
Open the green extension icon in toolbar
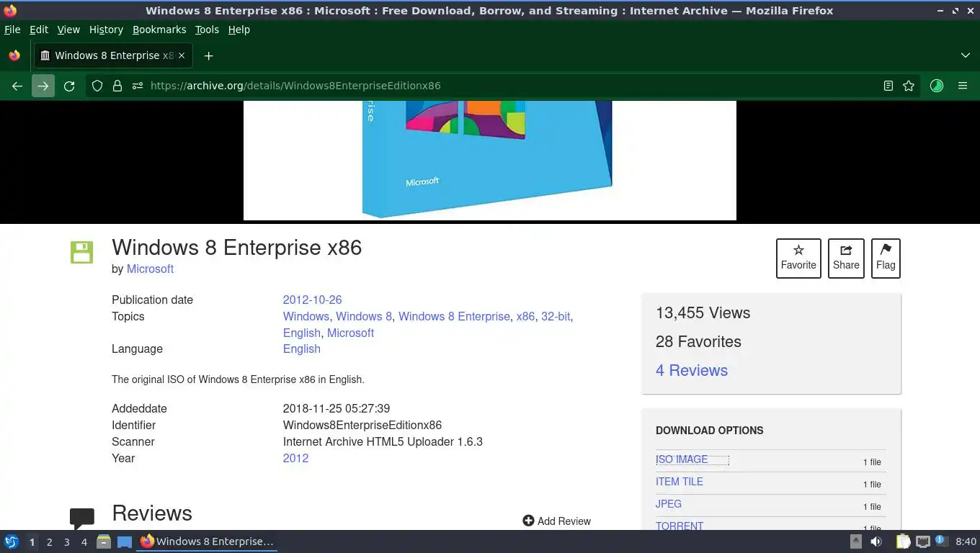(x=937, y=86)
